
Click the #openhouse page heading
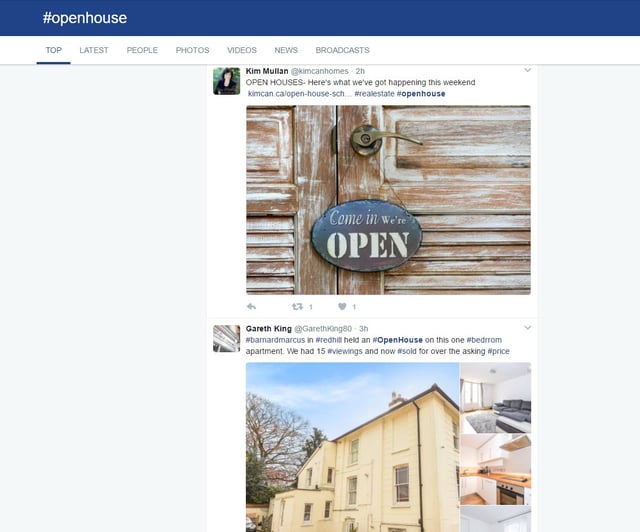tap(85, 18)
